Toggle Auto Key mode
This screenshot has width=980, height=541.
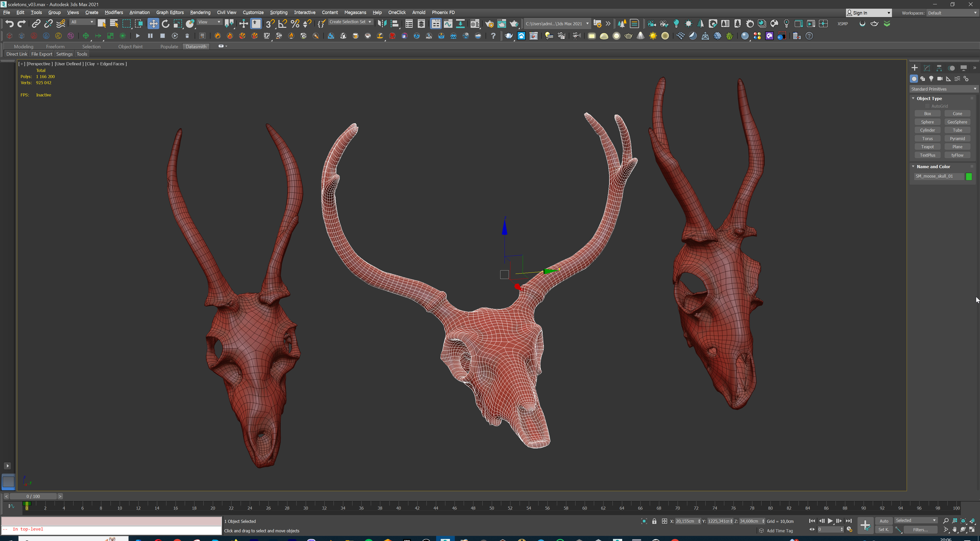884,521
